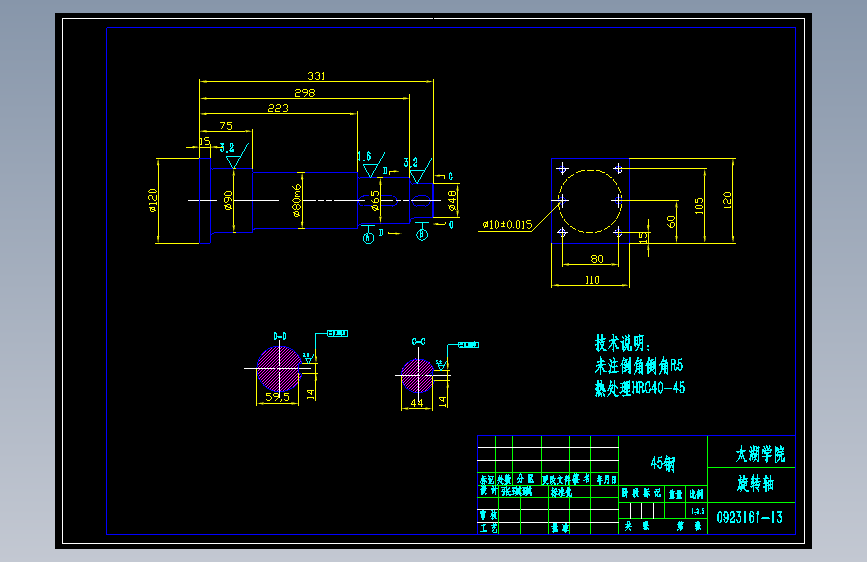
Task: Click the 14 keyway dimension in C-C section
Action: click(442, 402)
